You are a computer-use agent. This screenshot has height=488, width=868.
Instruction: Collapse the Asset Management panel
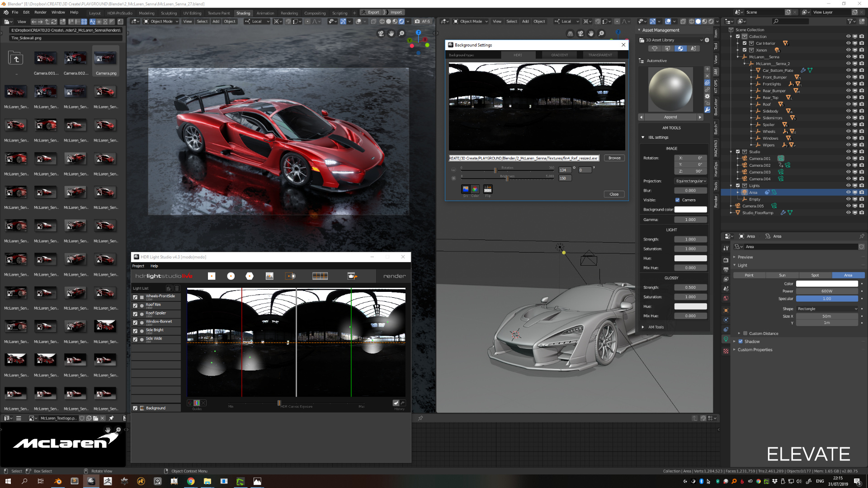point(639,30)
